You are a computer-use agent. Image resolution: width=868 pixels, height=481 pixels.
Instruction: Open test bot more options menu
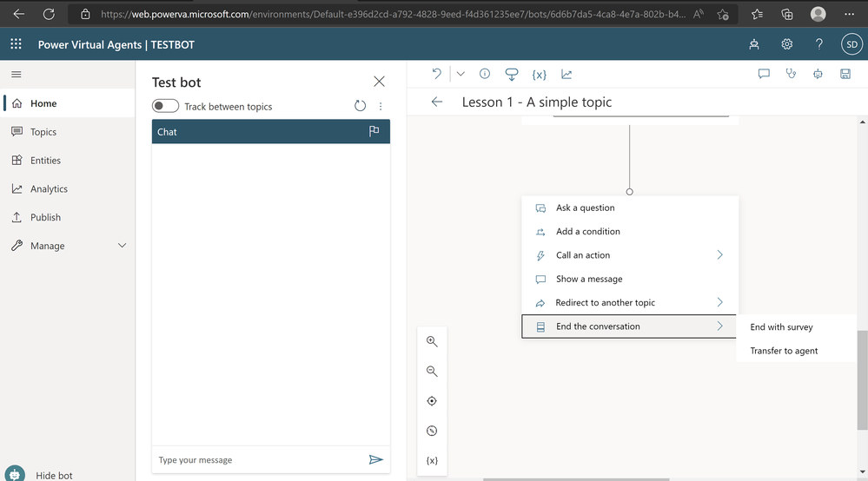[381, 106]
